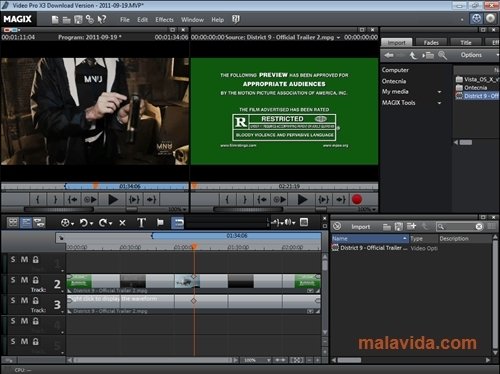Expand the MAGIX Tools dropdown
This screenshot has width=500, height=374.
(439, 103)
